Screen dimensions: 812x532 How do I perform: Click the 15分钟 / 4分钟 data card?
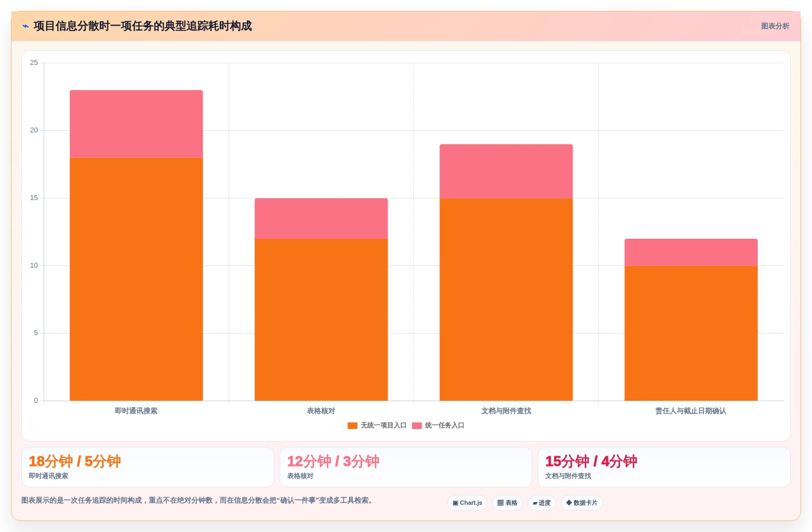664,467
